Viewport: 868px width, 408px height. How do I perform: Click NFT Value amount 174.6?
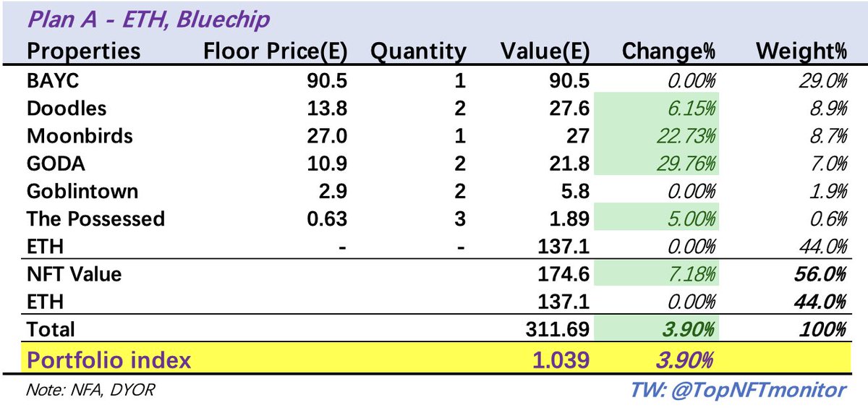click(x=564, y=274)
